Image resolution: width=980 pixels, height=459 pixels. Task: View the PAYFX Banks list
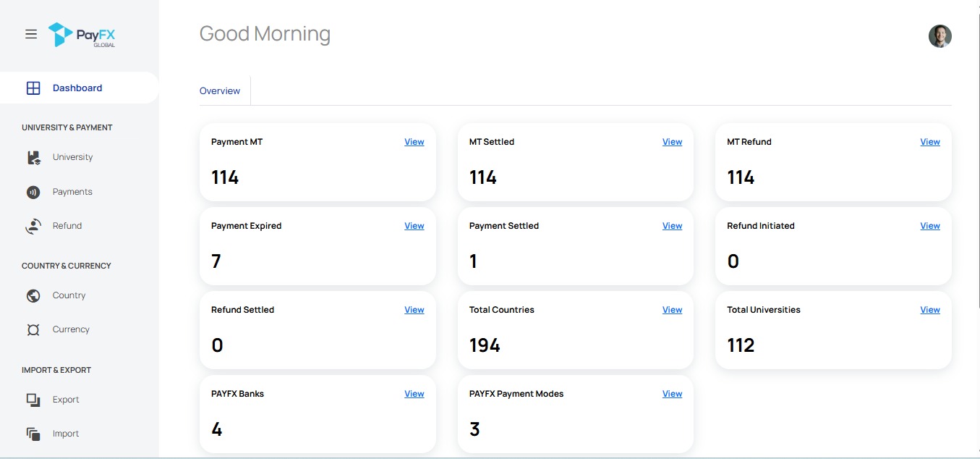pos(414,394)
